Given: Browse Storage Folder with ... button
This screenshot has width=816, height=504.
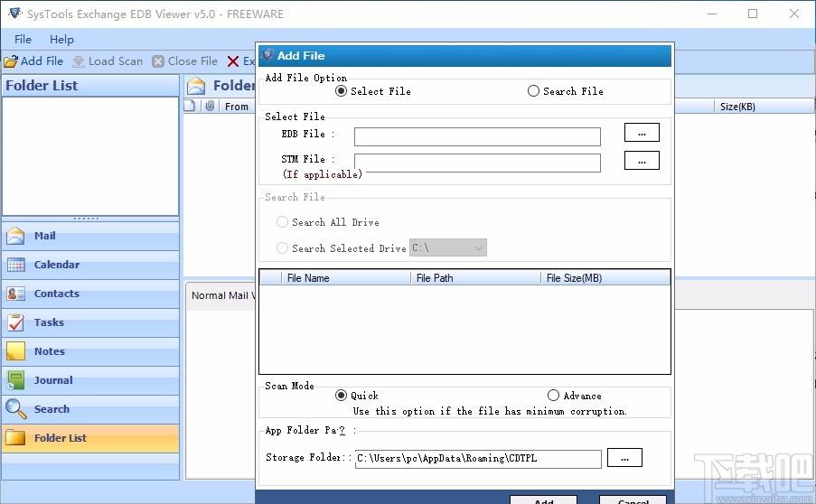Looking at the screenshot, I should coord(624,458).
